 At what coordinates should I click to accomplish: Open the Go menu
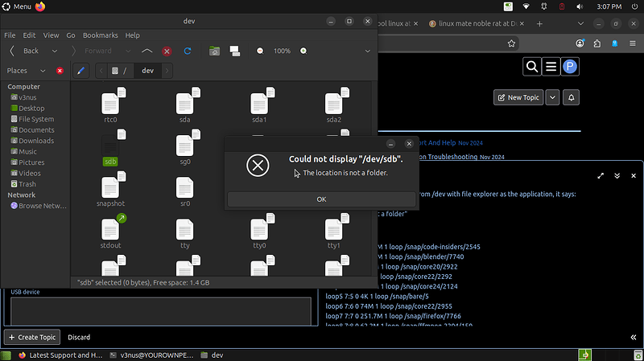coord(71,35)
